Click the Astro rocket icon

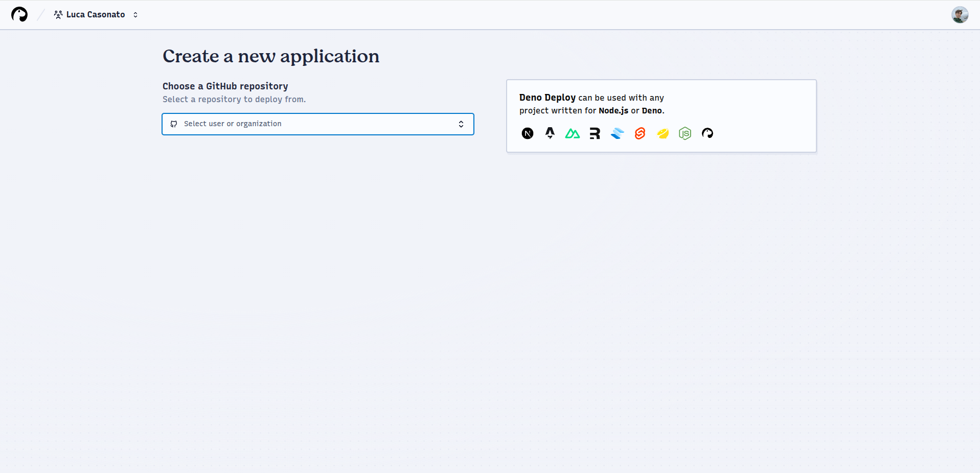click(550, 133)
